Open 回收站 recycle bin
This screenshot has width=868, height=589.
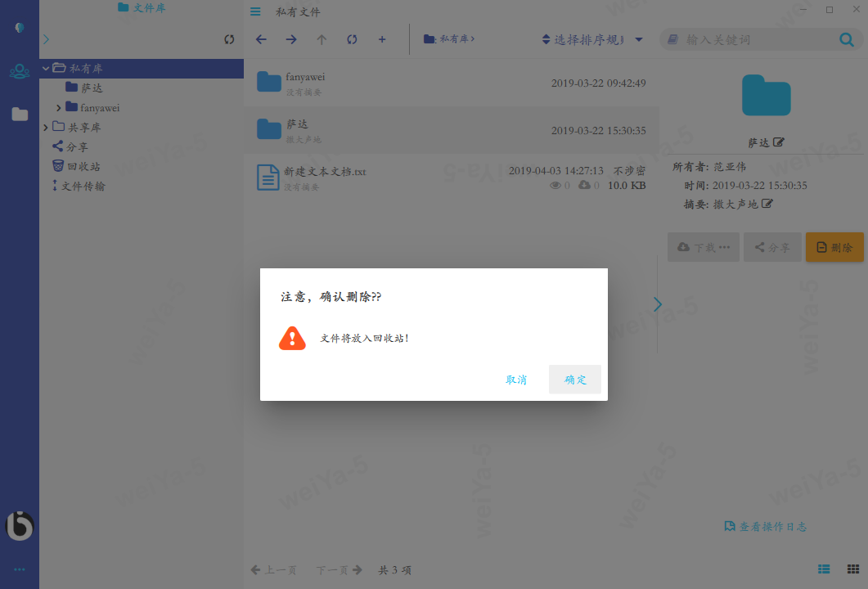76,166
